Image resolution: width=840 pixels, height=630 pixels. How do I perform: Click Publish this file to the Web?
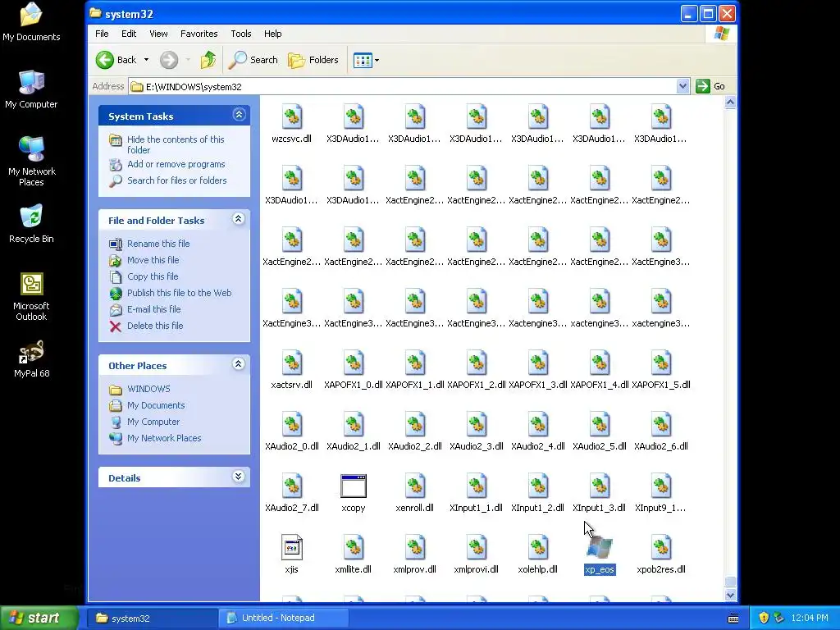[180, 293]
